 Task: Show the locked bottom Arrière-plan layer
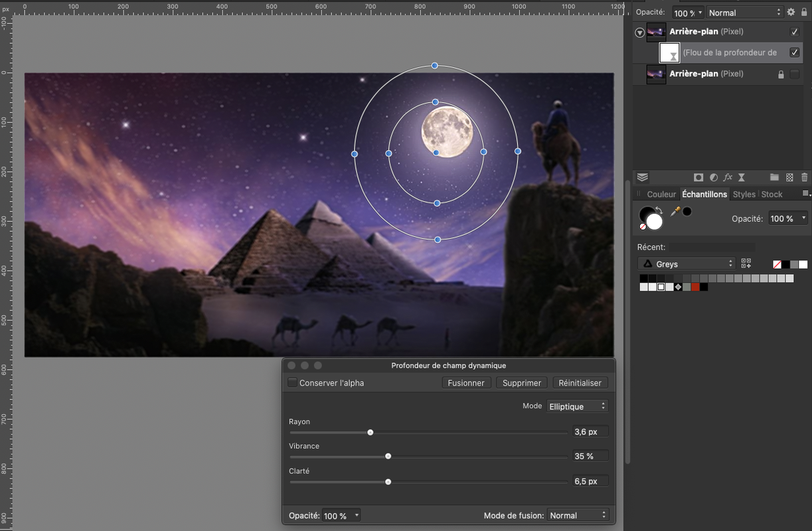(x=794, y=74)
